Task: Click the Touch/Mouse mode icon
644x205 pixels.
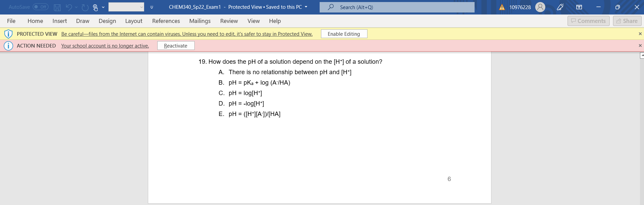Action: (x=95, y=7)
